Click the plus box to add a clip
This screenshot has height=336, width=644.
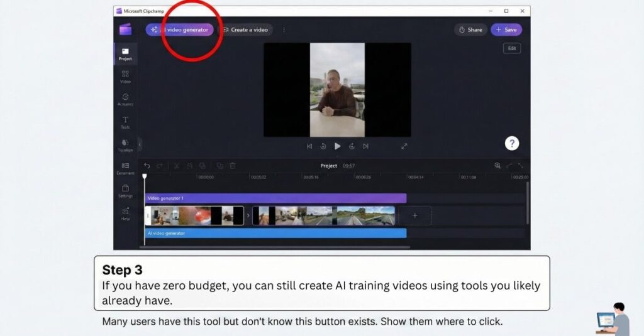point(415,215)
